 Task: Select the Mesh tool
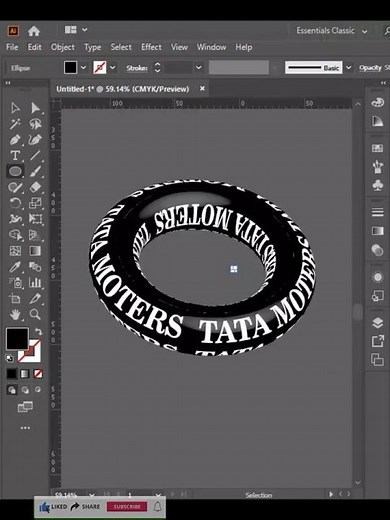(x=15, y=251)
